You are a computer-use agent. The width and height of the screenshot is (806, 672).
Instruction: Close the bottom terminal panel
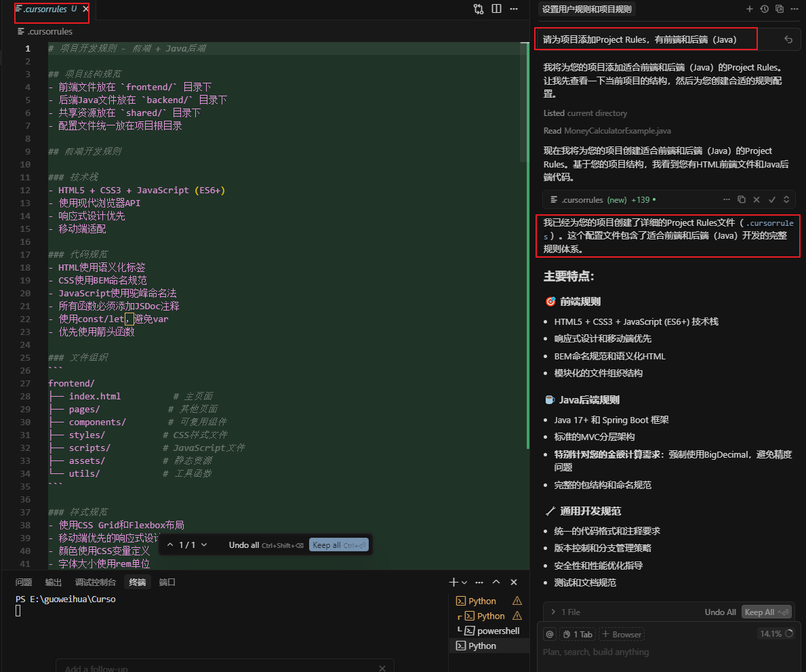coord(514,582)
